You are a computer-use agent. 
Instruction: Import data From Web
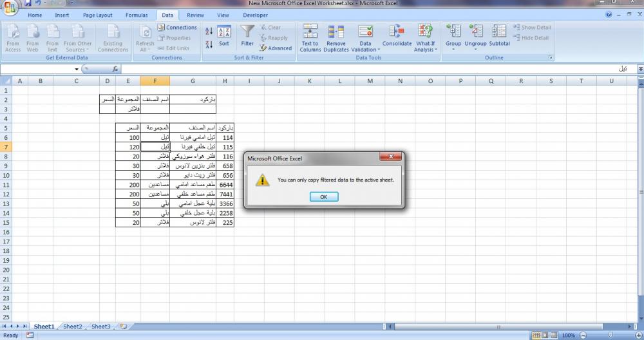pyautogui.click(x=32, y=38)
